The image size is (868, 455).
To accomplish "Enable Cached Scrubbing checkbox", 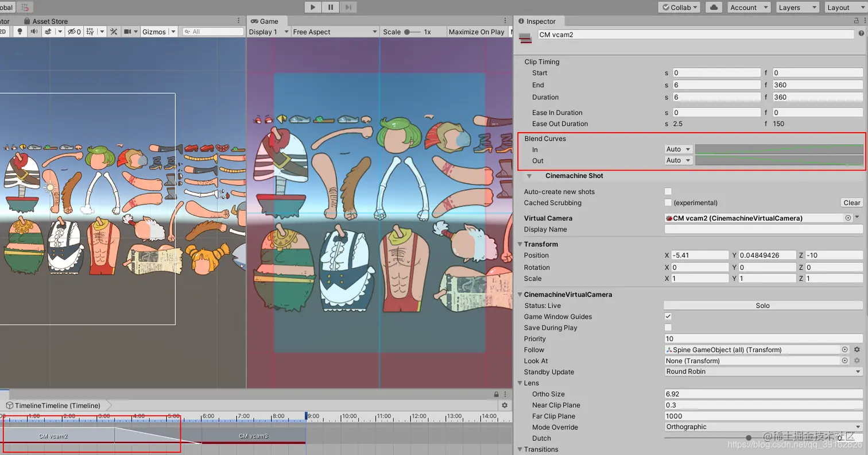I will click(x=668, y=202).
